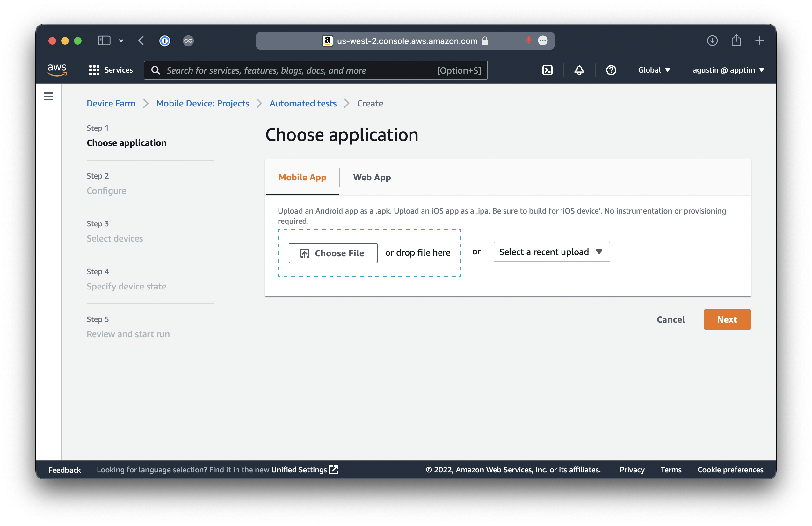
Task: Toggle the side navigation hamburger menu
Action: coord(48,96)
